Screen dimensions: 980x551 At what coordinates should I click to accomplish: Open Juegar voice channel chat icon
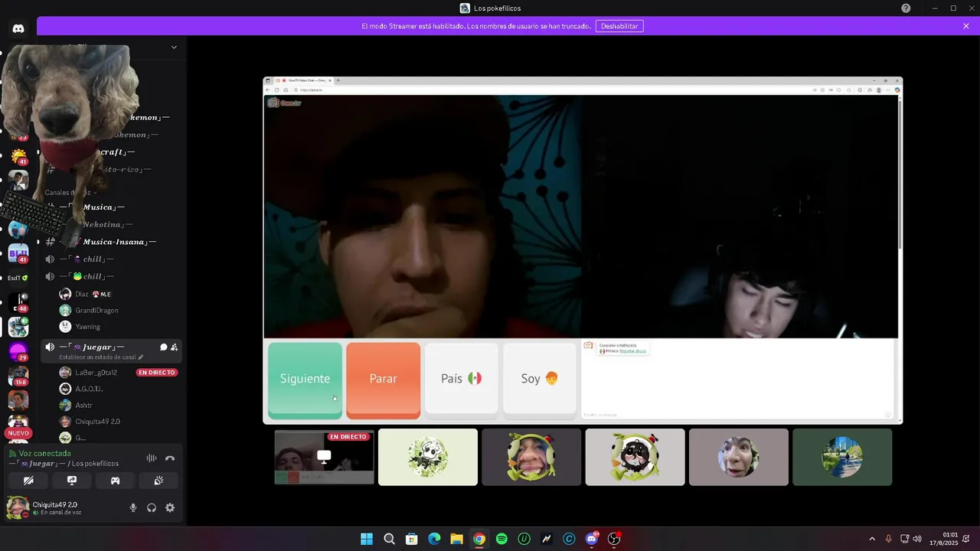click(163, 347)
